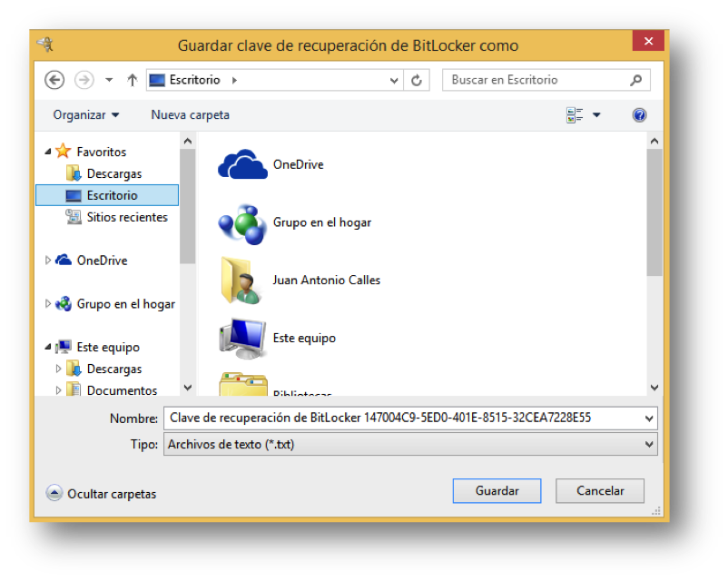
Task: Select the Grupo en el hogar spheres icon
Action: [x=242, y=223]
